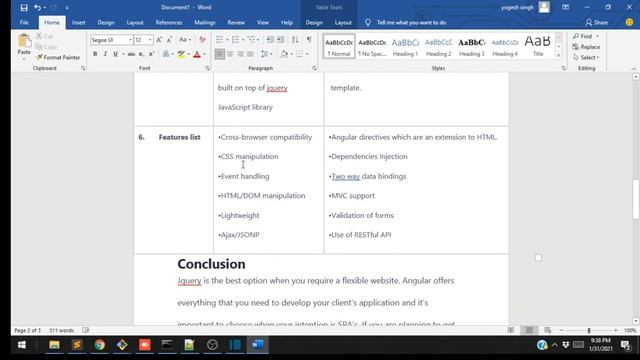Click the Format Painter tool
The width and height of the screenshot is (640, 360).
click(x=58, y=58)
